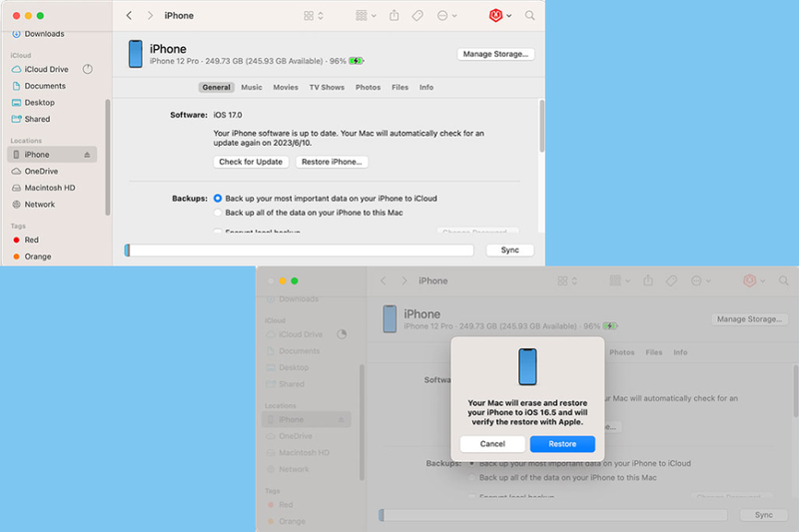Screen dimensions: 799x532
Task: Choose iCloud backup radio in top window
Action: click(x=218, y=198)
